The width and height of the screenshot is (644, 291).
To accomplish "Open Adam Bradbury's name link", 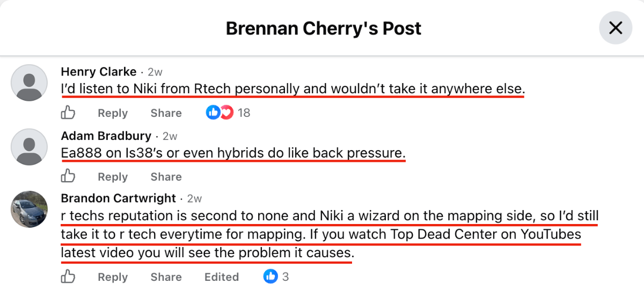I will [x=106, y=136].
